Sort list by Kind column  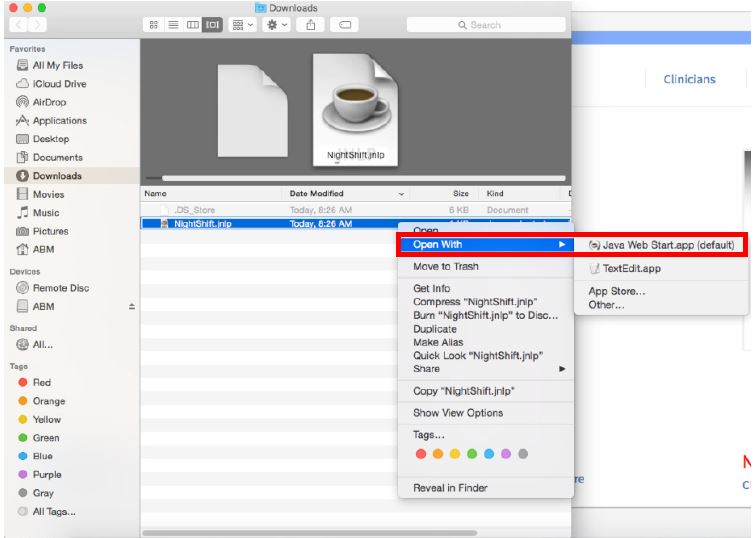[x=519, y=193]
